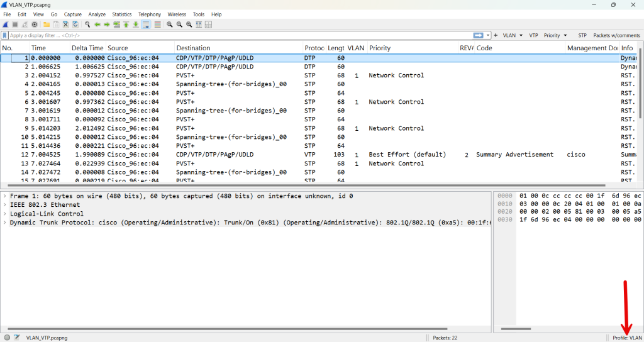Click the Packets w/comments filter button
Viewport: 644px width, 342px height.
pyautogui.click(x=616, y=35)
